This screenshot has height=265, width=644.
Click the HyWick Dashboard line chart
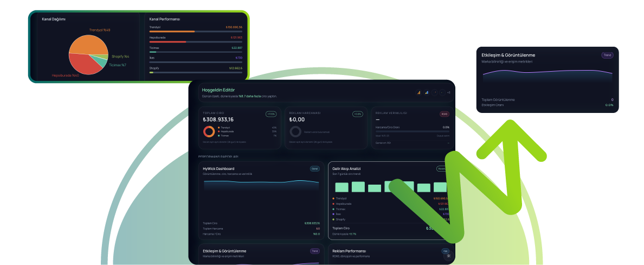[261, 185]
